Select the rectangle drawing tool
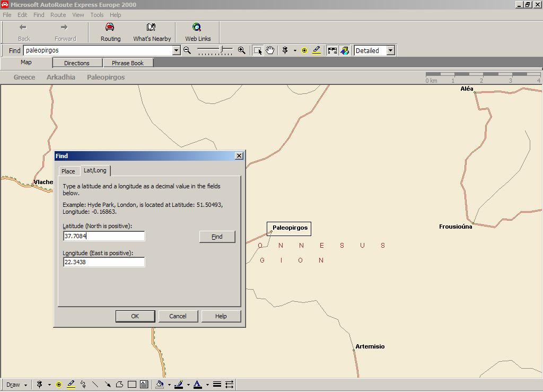This screenshot has height=392, width=543. [132, 385]
